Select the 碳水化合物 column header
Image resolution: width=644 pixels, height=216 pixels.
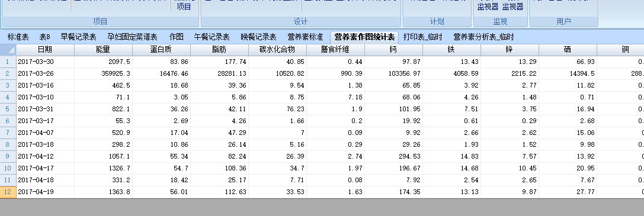pos(277,50)
